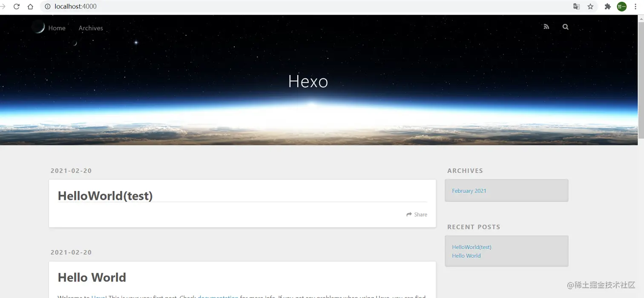Click the browser refresh icon
Screen dimensions: 644x298
point(16,6)
